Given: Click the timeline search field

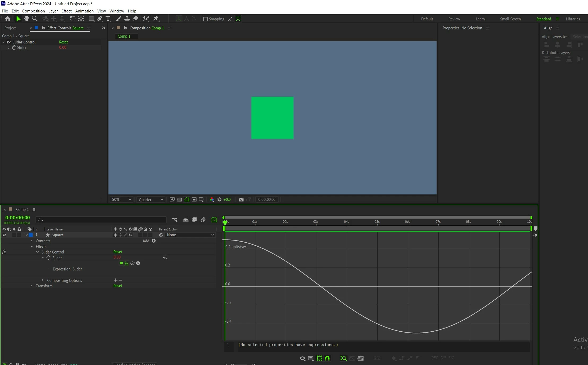Looking at the screenshot, I should [103, 220].
